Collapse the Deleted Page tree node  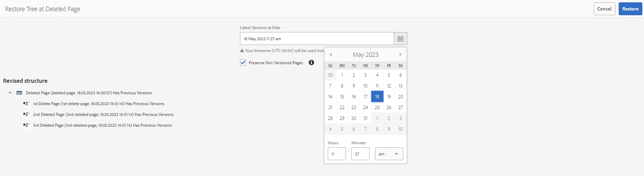coord(10,93)
